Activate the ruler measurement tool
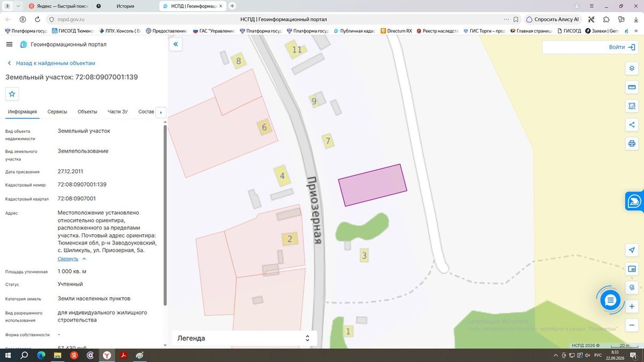The image size is (644, 362). [632, 87]
